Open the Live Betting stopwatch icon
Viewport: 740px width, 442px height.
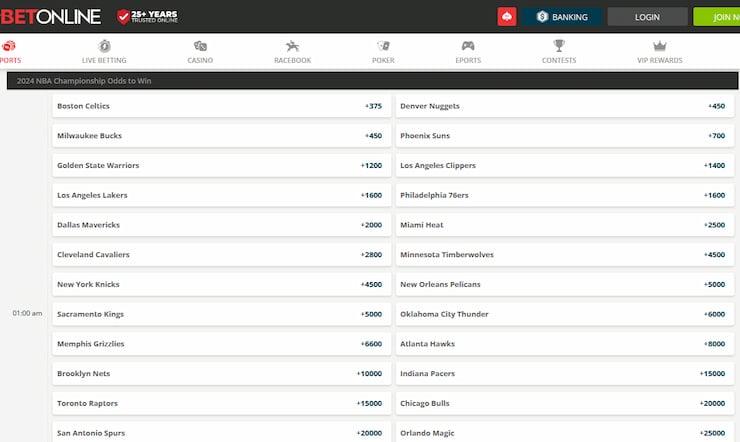104,46
